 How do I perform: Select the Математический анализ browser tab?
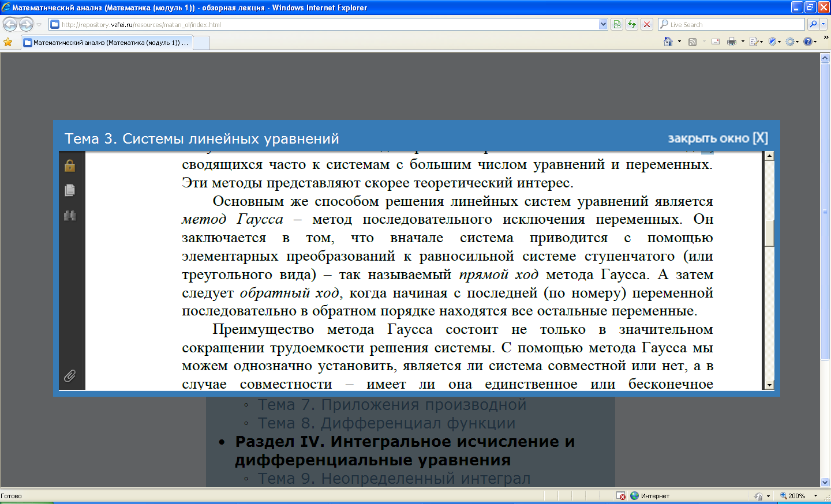pos(106,43)
